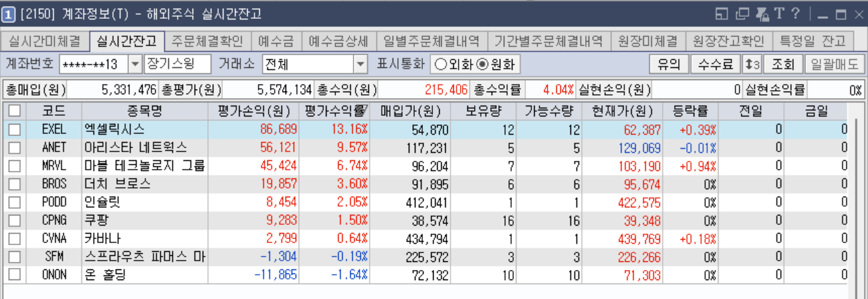Image resolution: width=868 pixels, height=299 pixels.
Task: Switch to the 예수금상세 tab
Action: click(338, 40)
